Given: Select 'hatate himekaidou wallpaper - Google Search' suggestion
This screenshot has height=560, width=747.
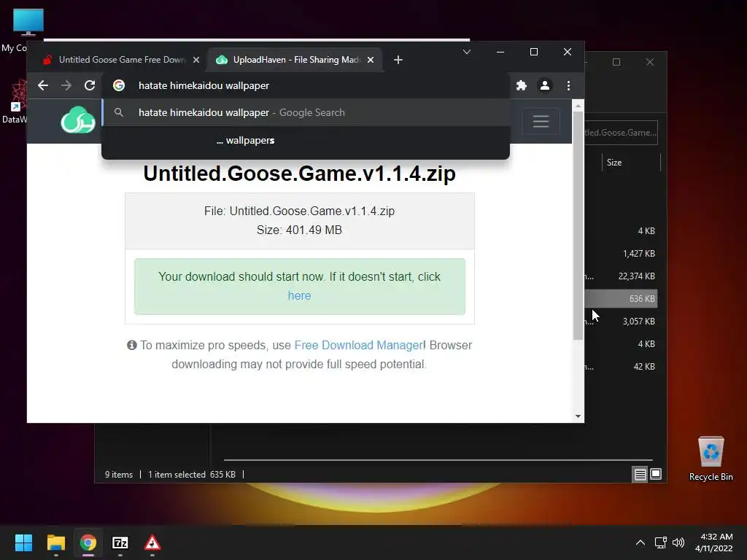Looking at the screenshot, I should (306, 112).
